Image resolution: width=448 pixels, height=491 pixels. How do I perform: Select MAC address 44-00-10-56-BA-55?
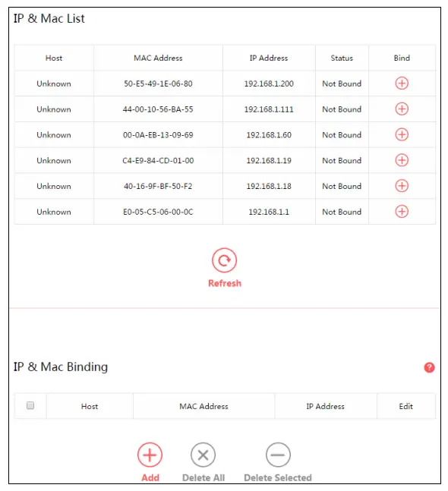tap(158, 109)
